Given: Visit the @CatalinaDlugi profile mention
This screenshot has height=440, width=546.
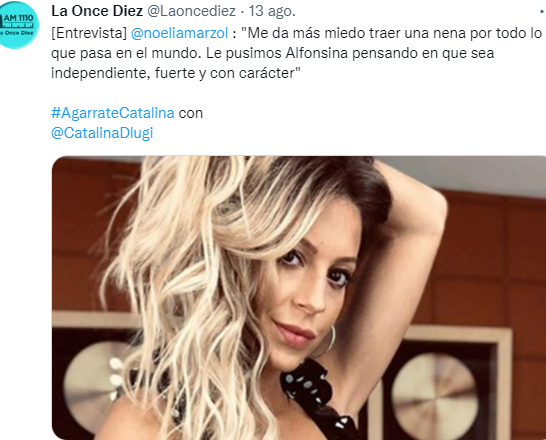Looking at the screenshot, I should [102, 133].
